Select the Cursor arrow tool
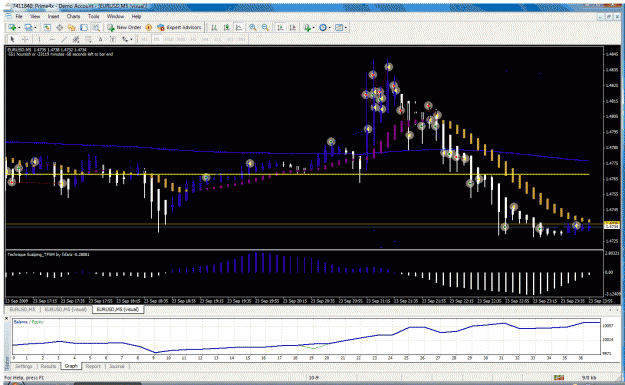 click(x=12, y=39)
